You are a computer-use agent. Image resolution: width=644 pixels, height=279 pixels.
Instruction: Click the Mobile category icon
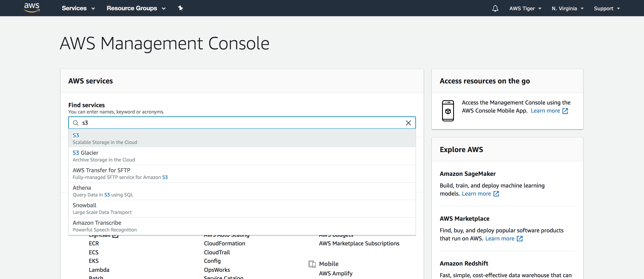(312, 264)
